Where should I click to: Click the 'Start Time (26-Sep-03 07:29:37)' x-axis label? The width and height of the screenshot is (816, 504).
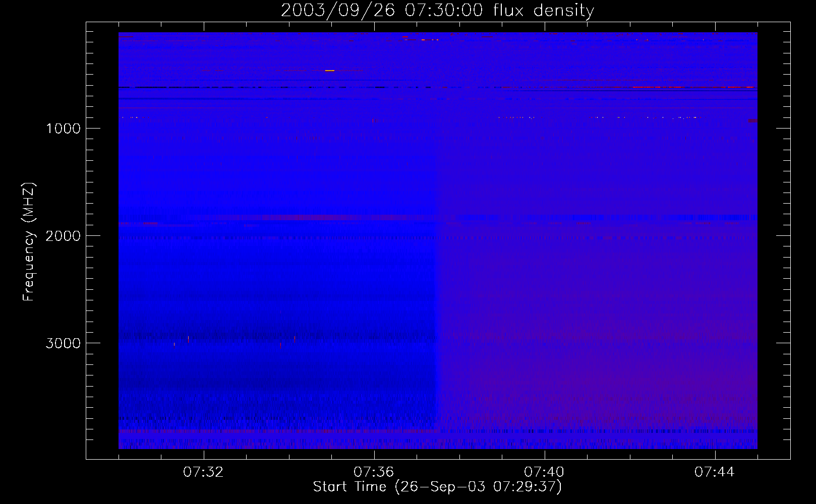click(437, 487)
